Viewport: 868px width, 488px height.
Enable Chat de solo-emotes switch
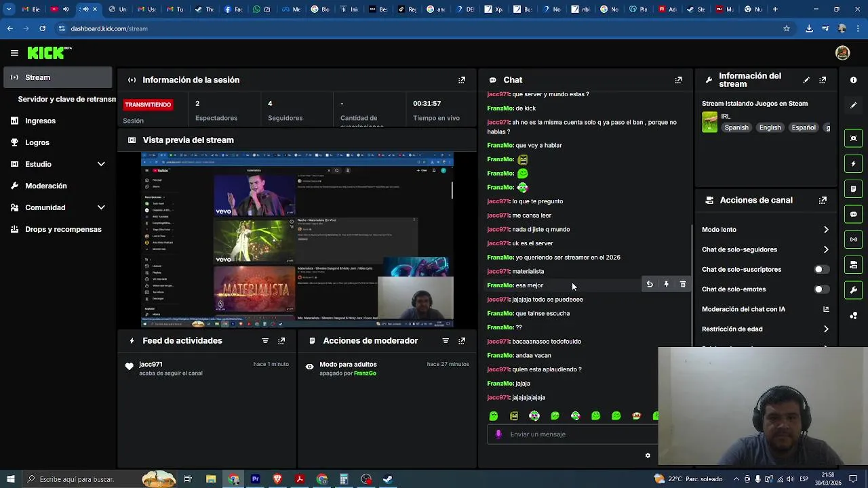point(821,289)
